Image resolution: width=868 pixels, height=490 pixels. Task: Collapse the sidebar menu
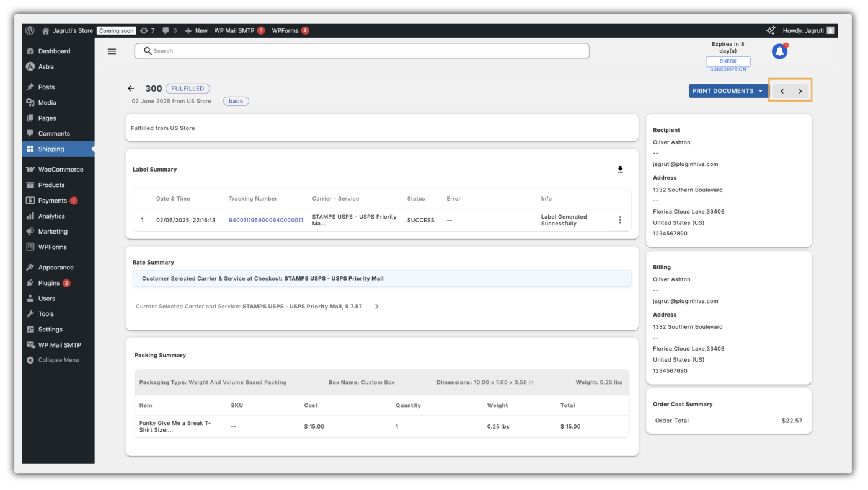pyautogui.click(x=58, y=360)
